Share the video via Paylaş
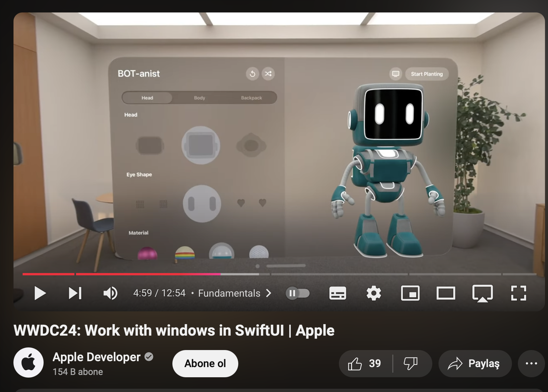The height and width of the screenshot is (392, 548). point(475,363)
